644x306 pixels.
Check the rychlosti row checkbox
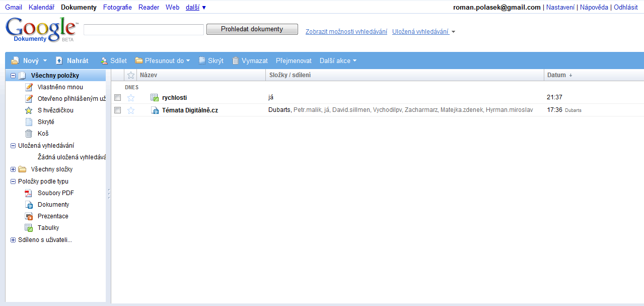point(118,97)
